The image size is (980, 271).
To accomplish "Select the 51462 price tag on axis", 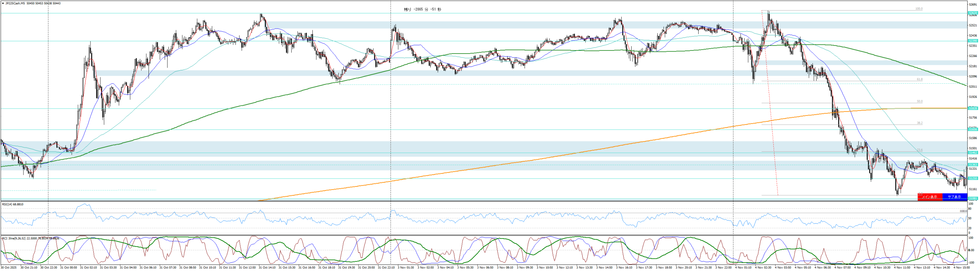I will point(973,153).
